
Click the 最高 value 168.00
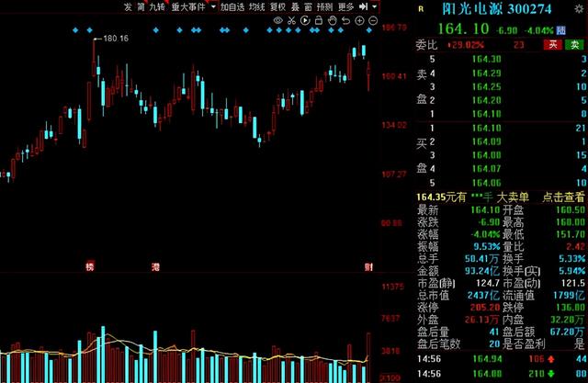pos(570,222)
